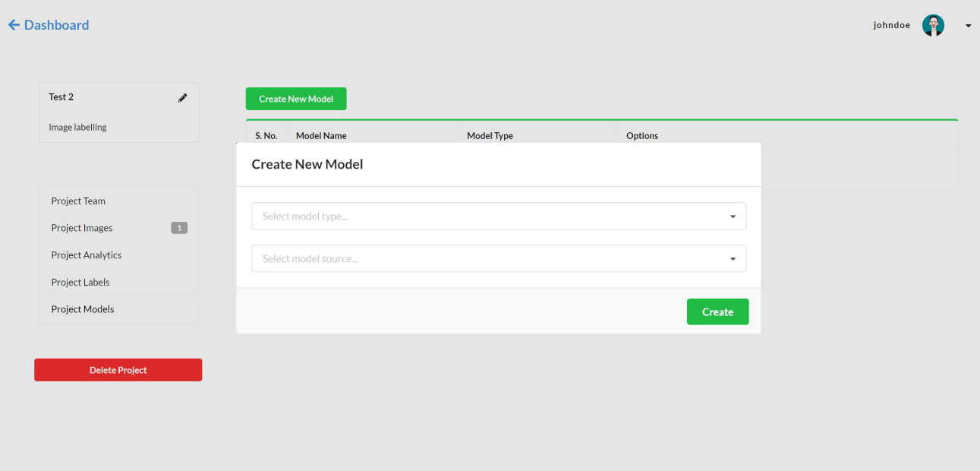The width and height of the screenshot is (980, 471).
Task: Select Project Images from the sidebar
Action: point(81,227)
